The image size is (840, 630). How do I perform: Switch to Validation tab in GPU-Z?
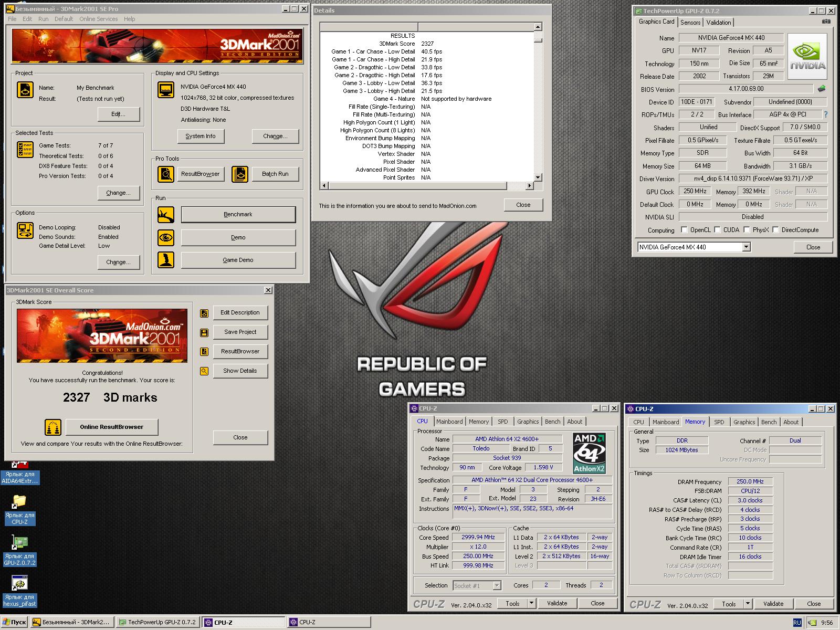pos(718,22)
